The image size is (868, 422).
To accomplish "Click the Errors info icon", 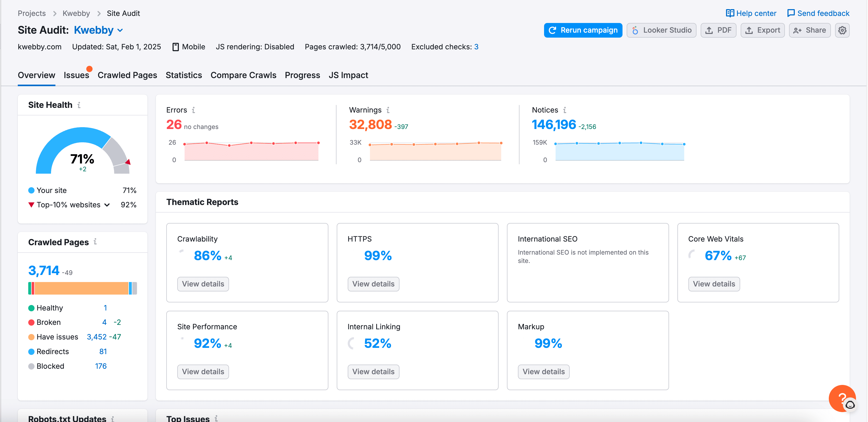I will [x=193, y=110].
